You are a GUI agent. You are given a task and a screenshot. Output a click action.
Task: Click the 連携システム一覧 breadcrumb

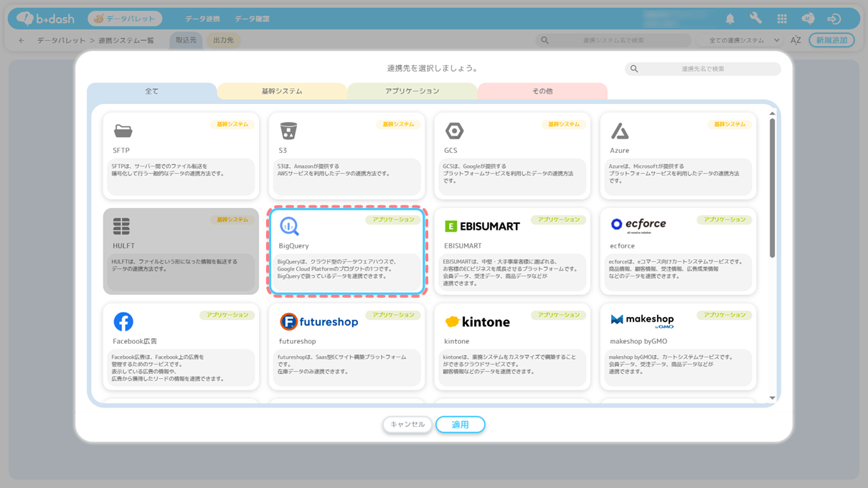point(126,40)
